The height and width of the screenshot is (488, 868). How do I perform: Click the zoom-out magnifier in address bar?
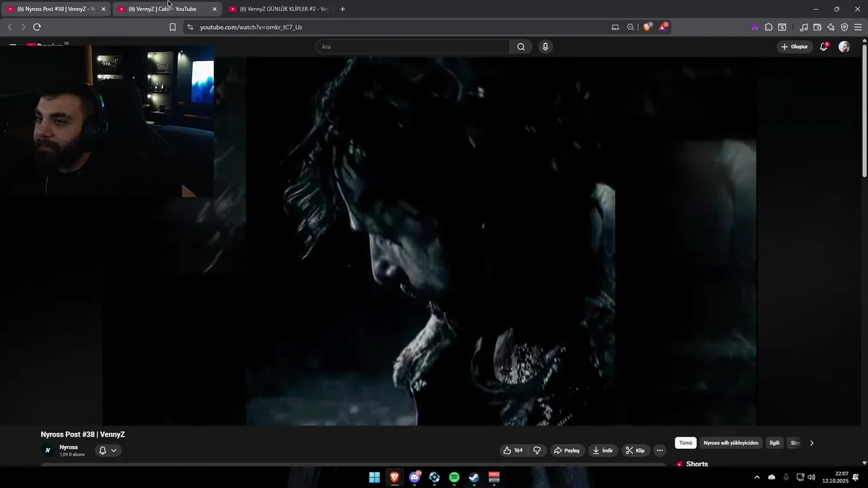tap(631, 27)
